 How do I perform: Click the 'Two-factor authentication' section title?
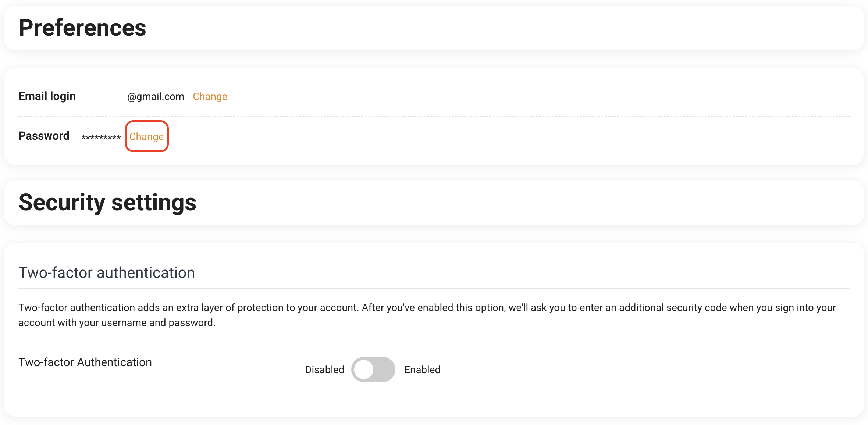pyautogui.click(x=107, y=273)
